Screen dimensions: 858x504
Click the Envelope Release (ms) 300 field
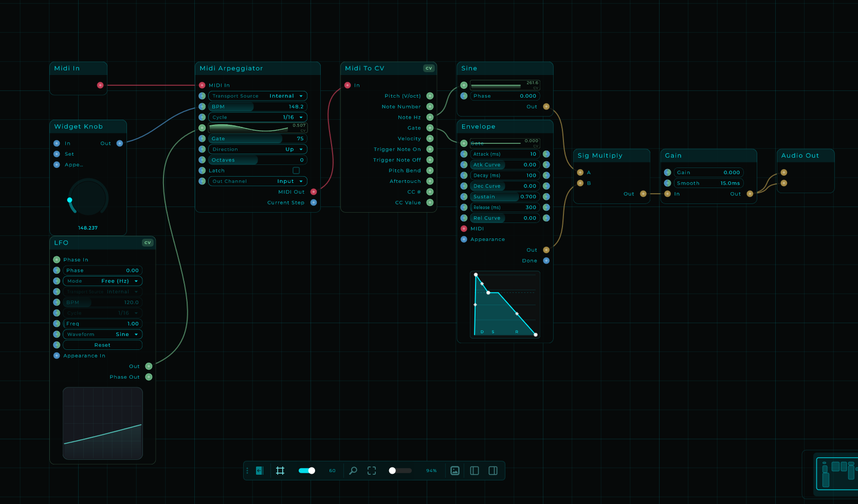(505, 208)
